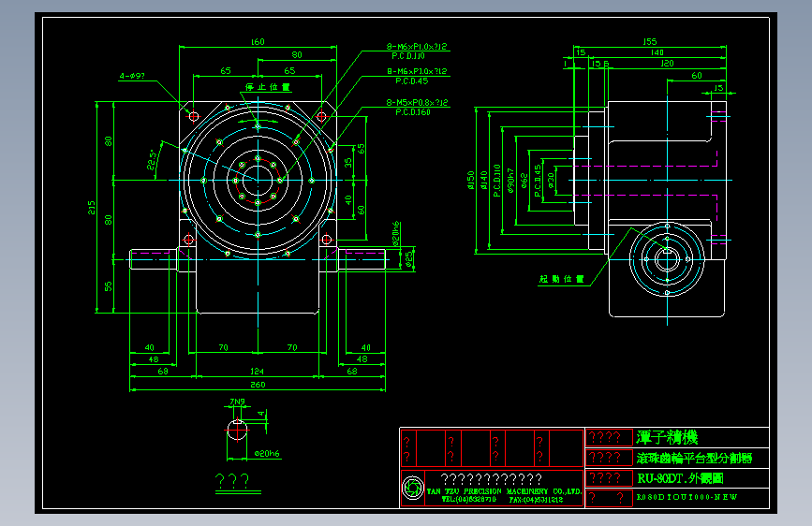Image resolution: width=812 pixels, height=526 pixels.
Task: Click the 22.5° angle dimension
Action: pos(153,160)
